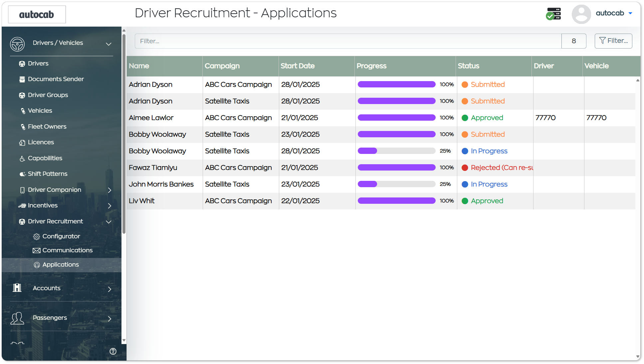Sort by the Name column header
Viewport: 644px width, 364px height.
pos(164,66)
